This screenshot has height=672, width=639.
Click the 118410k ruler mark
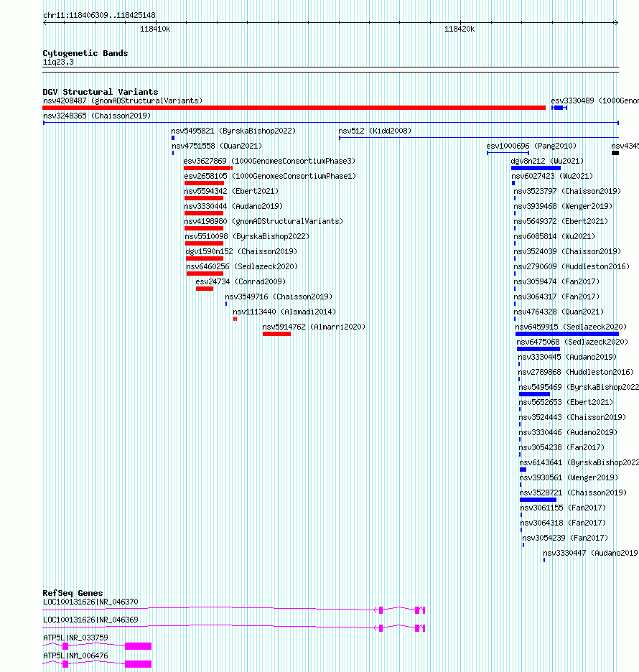[x=155, y=29]
